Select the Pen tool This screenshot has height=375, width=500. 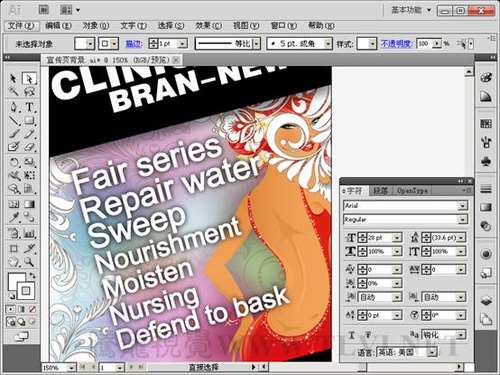(x=14, y=107)
